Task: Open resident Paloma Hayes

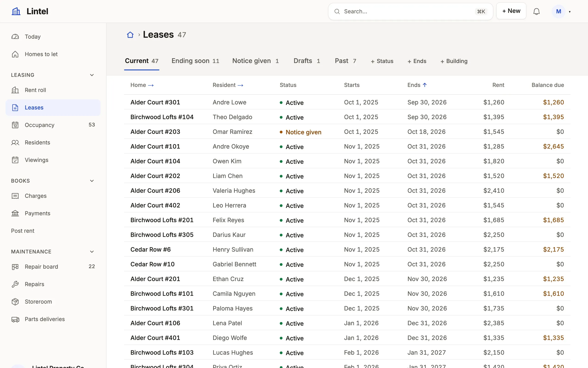Action: point(232,308)
